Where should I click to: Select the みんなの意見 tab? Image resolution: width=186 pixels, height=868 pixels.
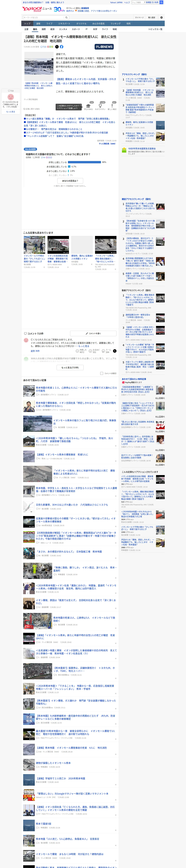pyautogui.click(x=99, y=24)
